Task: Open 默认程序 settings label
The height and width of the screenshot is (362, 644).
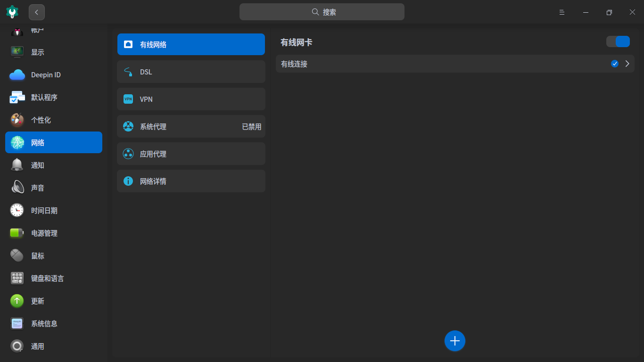Action: (x=44, y=98)
